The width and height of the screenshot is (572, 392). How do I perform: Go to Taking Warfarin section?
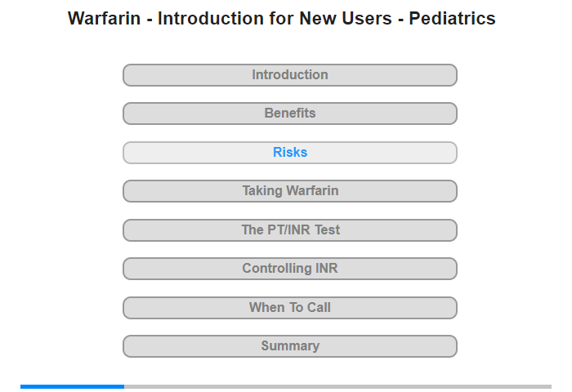[289, 191]
